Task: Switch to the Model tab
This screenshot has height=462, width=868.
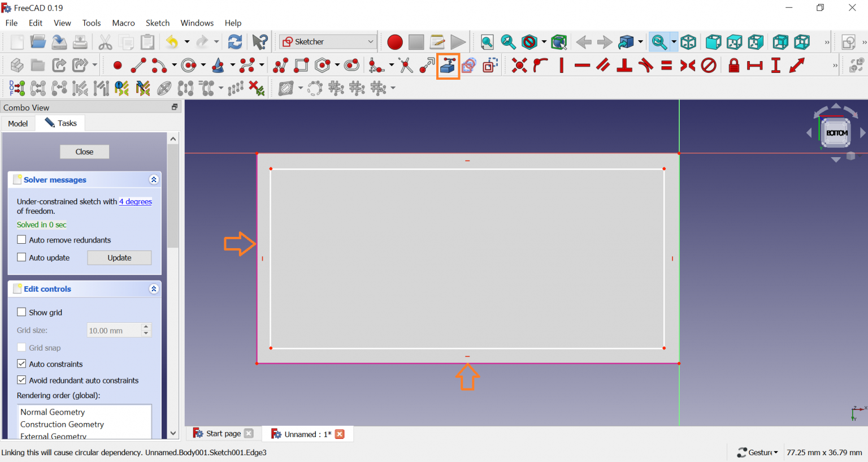Action: pos(18,123)
